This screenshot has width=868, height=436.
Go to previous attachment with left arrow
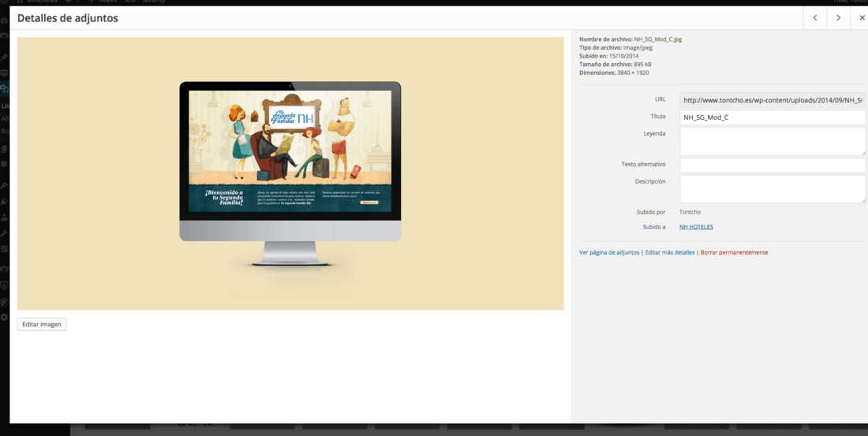click(815, 17)
